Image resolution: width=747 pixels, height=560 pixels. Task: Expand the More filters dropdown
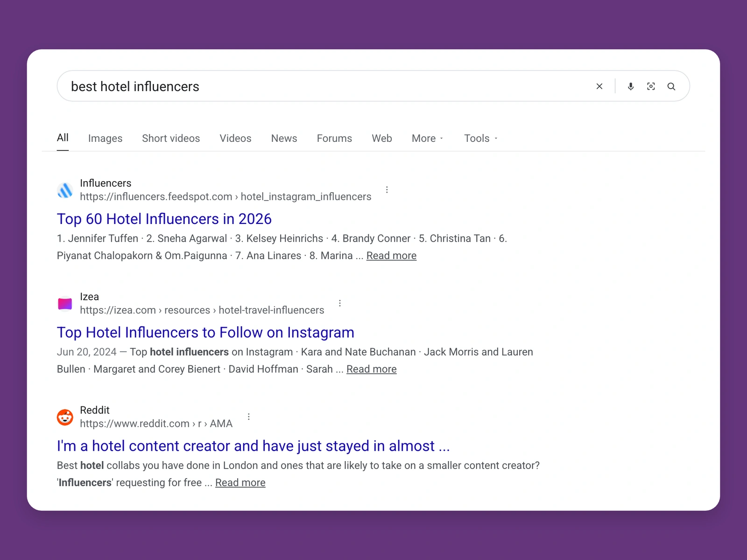(427, 138)
